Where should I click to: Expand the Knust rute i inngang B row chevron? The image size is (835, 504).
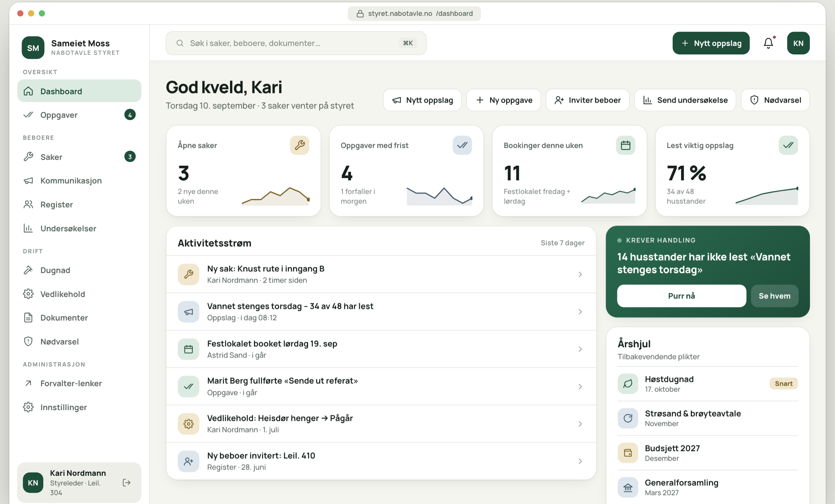pos(580,274)
